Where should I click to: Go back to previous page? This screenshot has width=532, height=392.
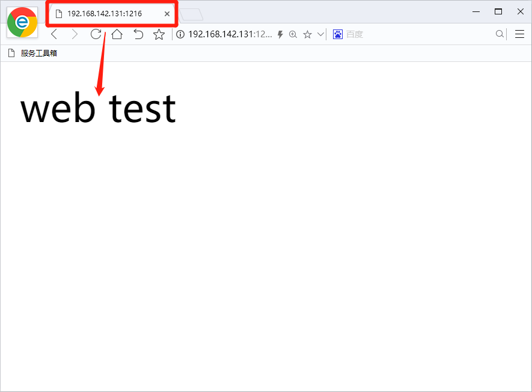pos(54,34)
